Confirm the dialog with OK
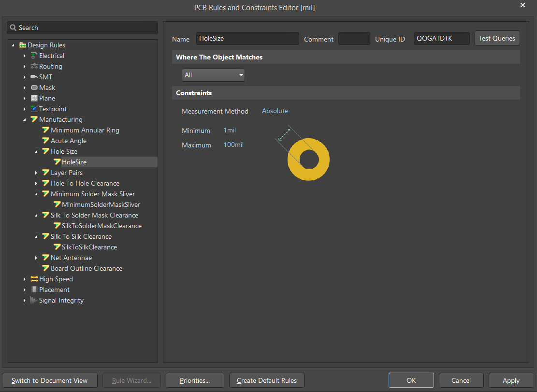537x392 pixels. (x=411, y=380)
